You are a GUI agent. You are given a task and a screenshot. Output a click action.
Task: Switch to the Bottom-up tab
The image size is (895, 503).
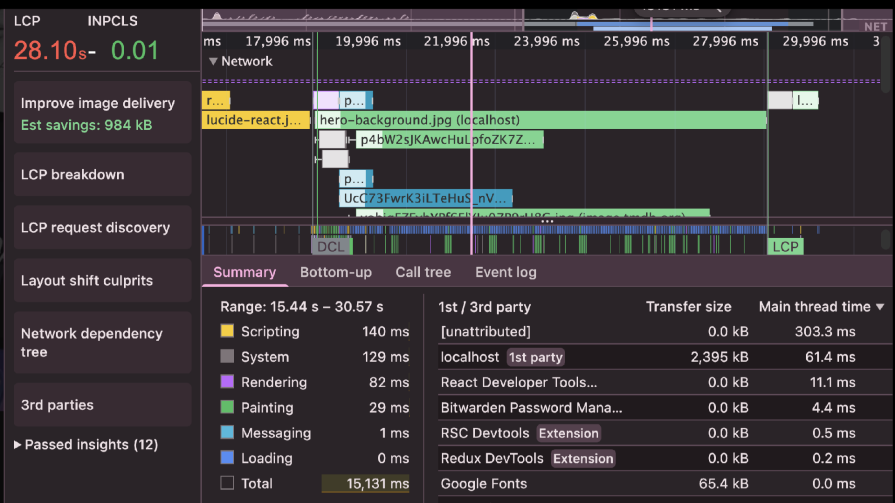click(x=335, y=272)
